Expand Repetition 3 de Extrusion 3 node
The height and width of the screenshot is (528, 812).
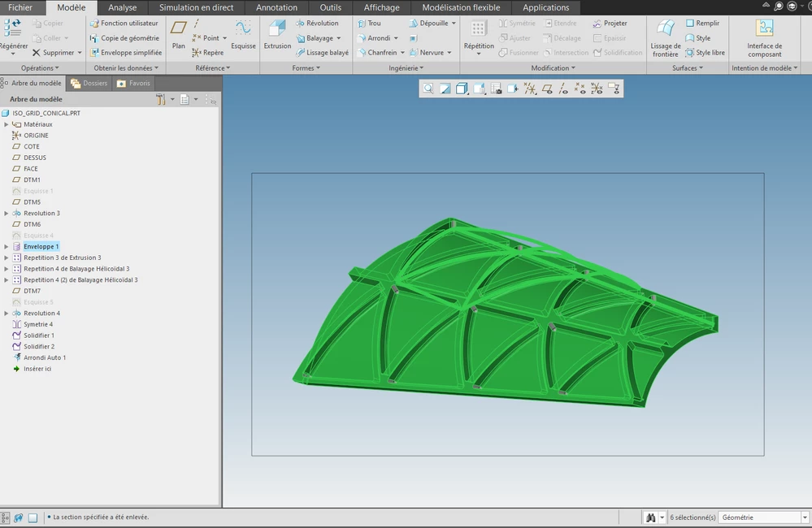coord(7,258)
